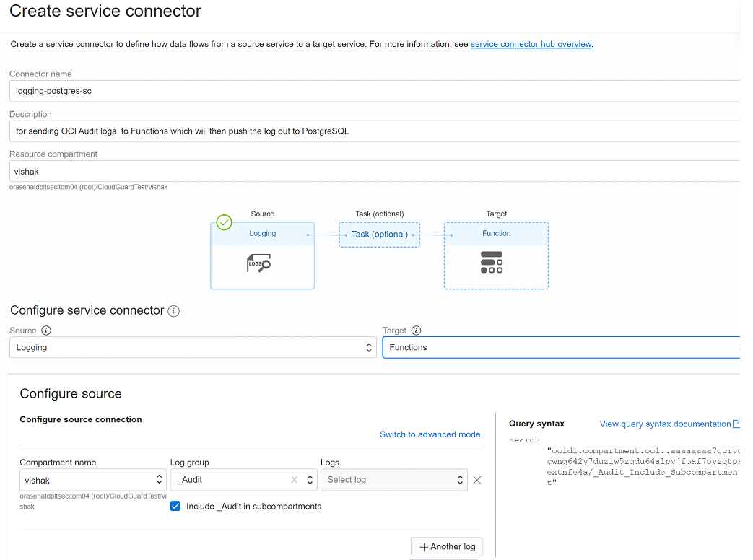The height and width of the screenshot is (560, 753).
Task: Click the Another log button
Action: tap(447, 546)
